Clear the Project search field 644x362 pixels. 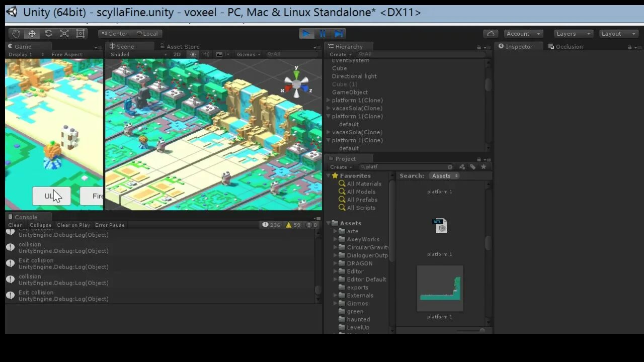tap(450, 167)
